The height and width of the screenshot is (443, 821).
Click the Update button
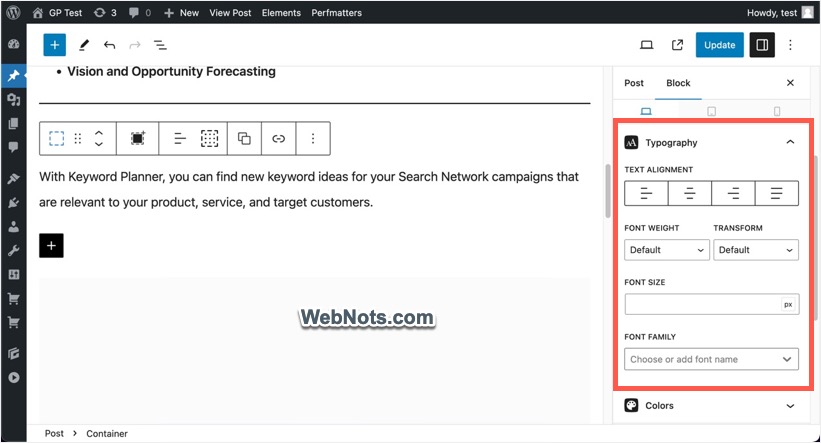[720, 45]
